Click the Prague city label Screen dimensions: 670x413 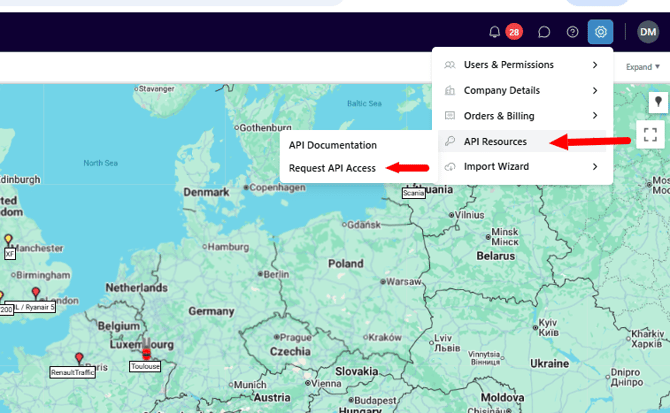pyautogui.click(x=296, y=337)
